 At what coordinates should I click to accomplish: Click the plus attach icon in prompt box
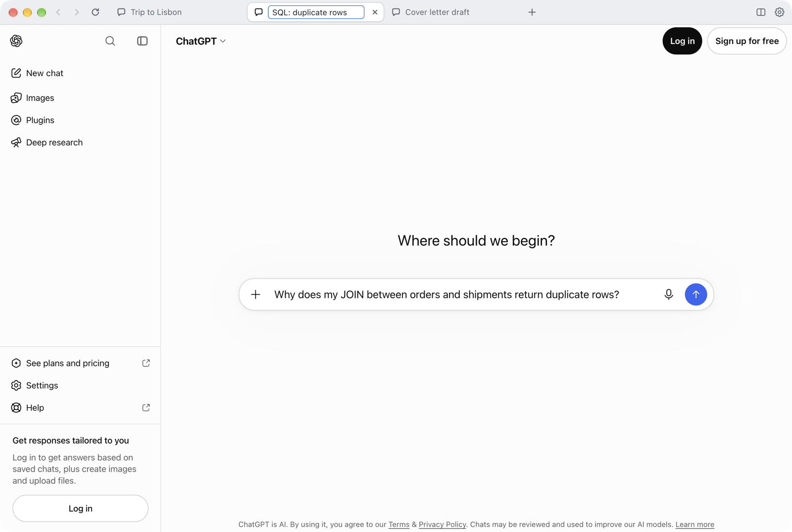tap(255, 294)
